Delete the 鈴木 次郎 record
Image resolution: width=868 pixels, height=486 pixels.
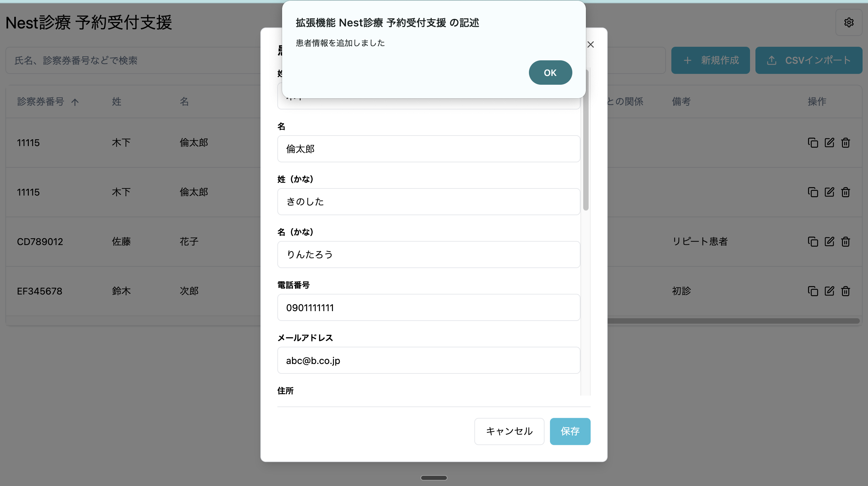pos(845,291)
